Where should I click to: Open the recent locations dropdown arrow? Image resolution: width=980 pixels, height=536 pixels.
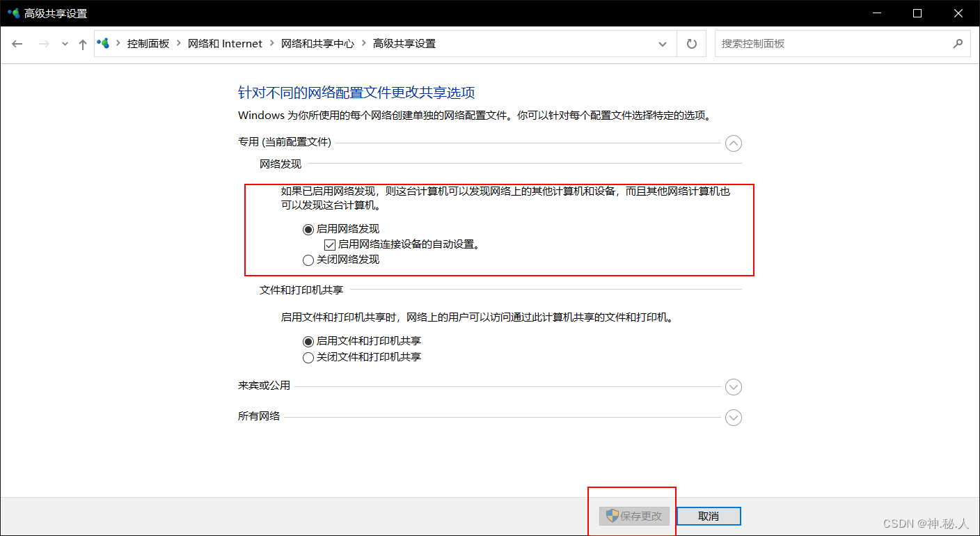(65, 44)
